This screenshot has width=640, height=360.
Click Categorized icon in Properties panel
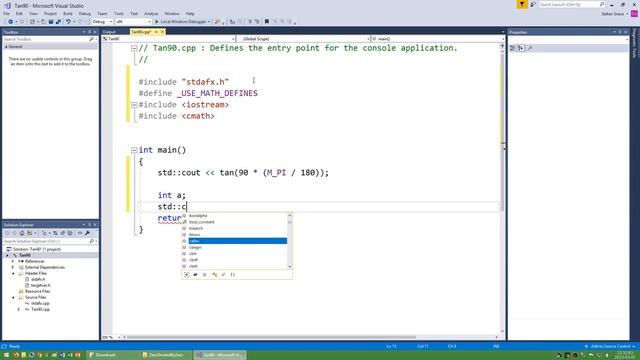tap(513, 48)
